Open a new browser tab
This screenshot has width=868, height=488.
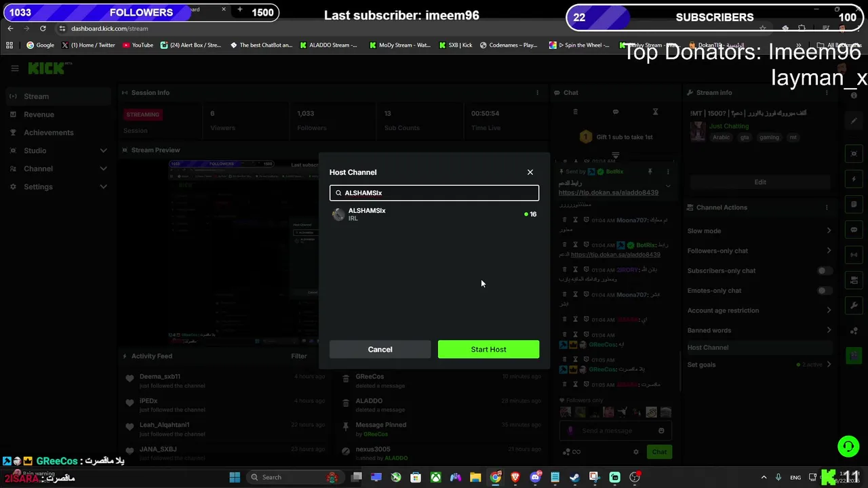pos(239,10)
